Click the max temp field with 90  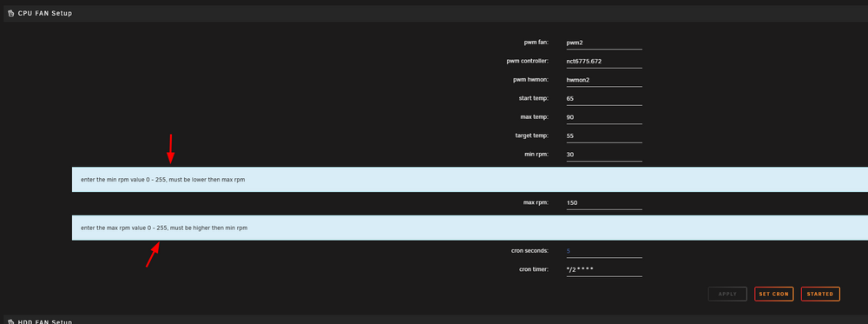(604, 117)
